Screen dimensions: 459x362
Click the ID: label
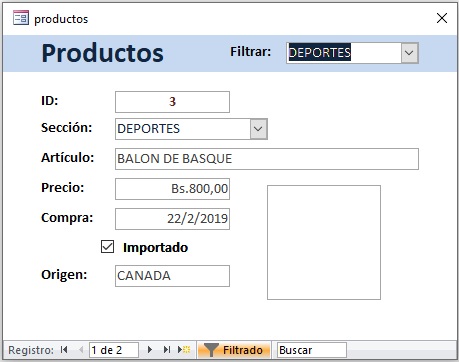pyautogui.click(x=50, y=100)
